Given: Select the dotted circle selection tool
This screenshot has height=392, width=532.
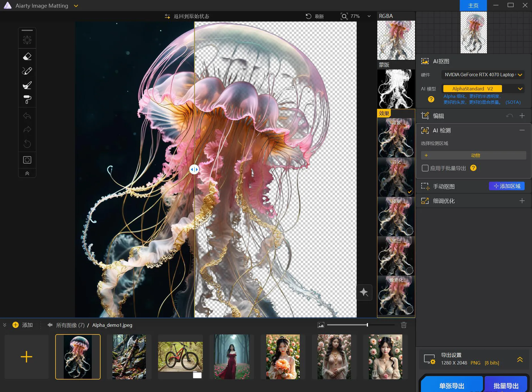Looking at the screenshot, I should click(27, 160).
